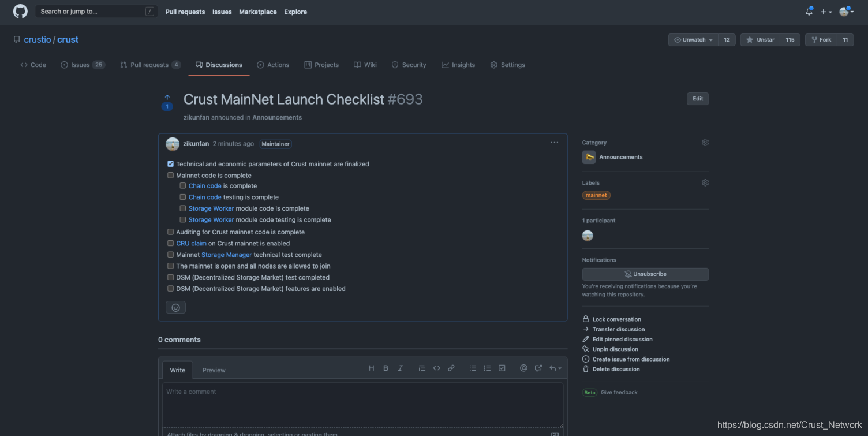The height and width of the screenshot is (436, 868).
Task: Check 'DSM features are enabled' box
Action: (x=170, y=289)
